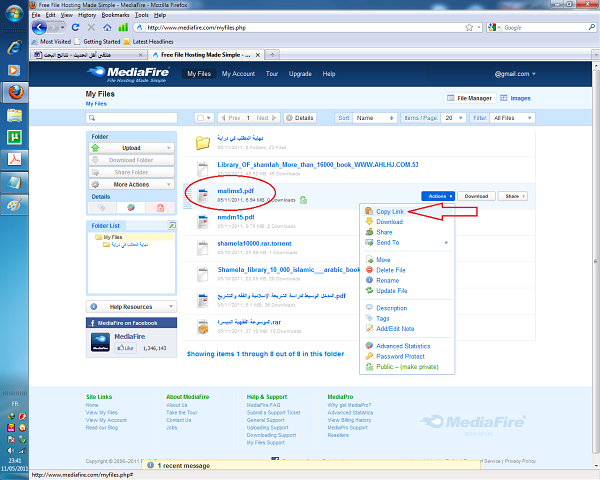Click the Folder List pop-out icon
The image size is (600, 480).
[172, 225]
